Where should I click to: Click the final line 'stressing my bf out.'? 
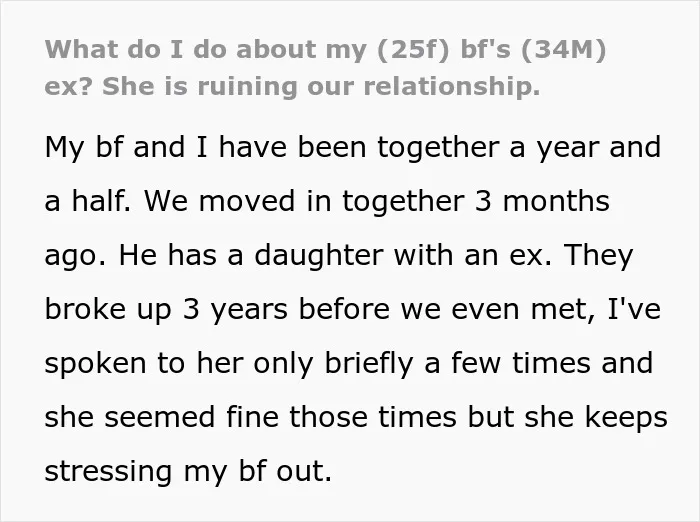click(188, 472)
